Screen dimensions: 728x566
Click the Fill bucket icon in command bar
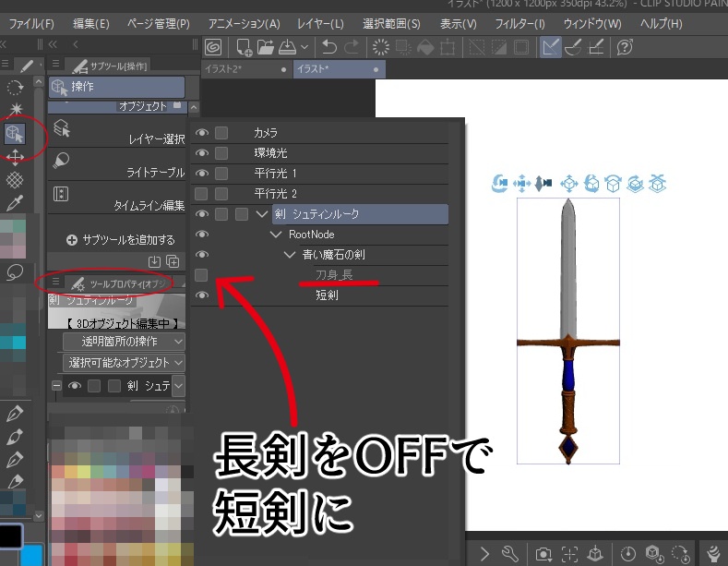coord(425,47)
